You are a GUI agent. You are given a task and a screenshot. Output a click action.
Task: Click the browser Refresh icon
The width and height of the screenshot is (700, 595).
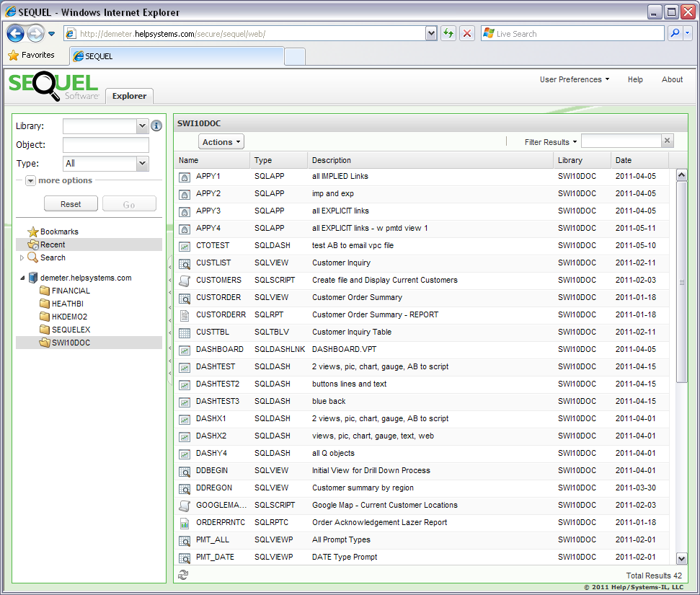448,33
